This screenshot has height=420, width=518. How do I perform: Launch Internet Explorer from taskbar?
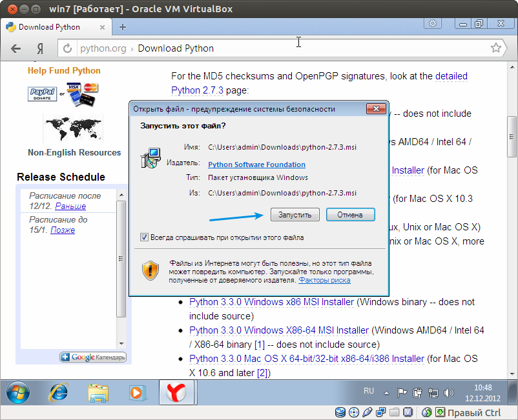pos(59,393)
